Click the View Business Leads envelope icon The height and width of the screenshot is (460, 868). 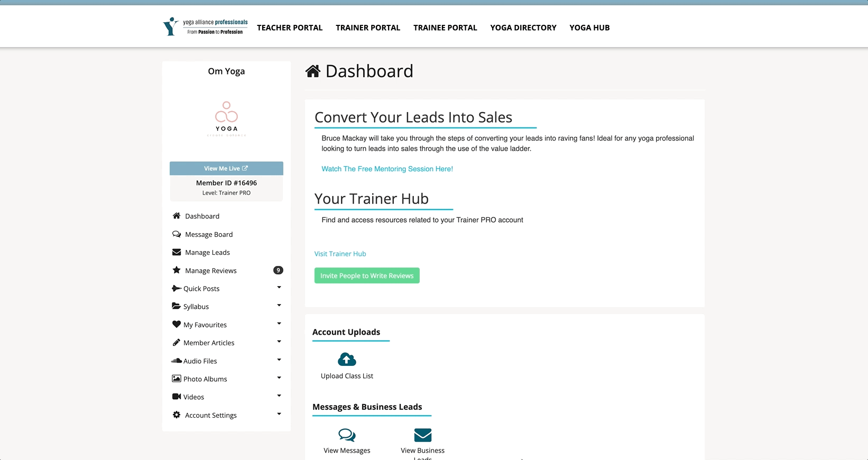[422, 435]
